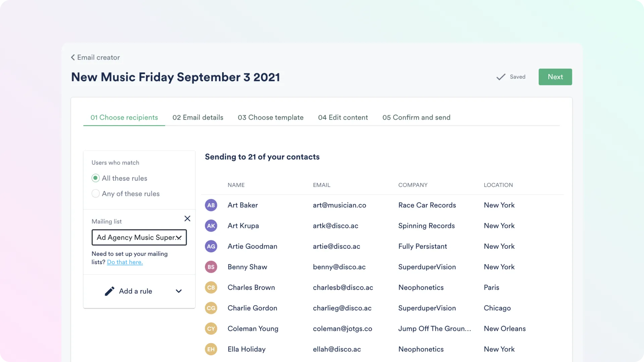Open the 05 Confirm and send tab
The width and height of the screenshot is (644, 362).
(416, 117)
